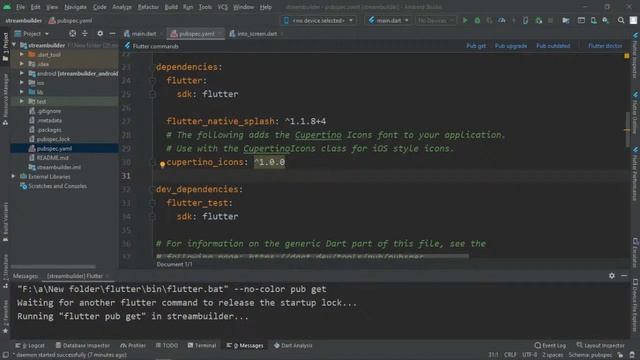This screenshot has height=360, width=640.
Task: Open the device selector dropdown
Action: point(318,20)
